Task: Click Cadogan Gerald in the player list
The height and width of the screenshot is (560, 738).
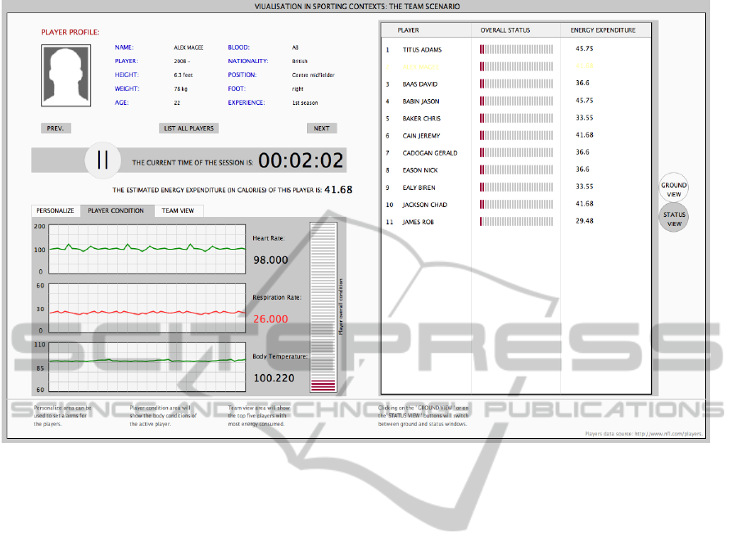Action: (x=430, y=153)
